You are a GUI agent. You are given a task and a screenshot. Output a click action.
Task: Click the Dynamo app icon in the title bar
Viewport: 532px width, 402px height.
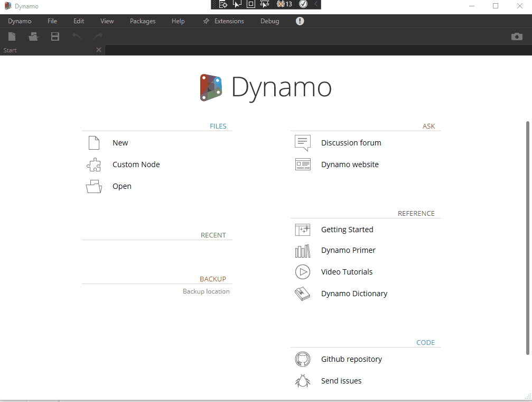click(x=8, y=6)
